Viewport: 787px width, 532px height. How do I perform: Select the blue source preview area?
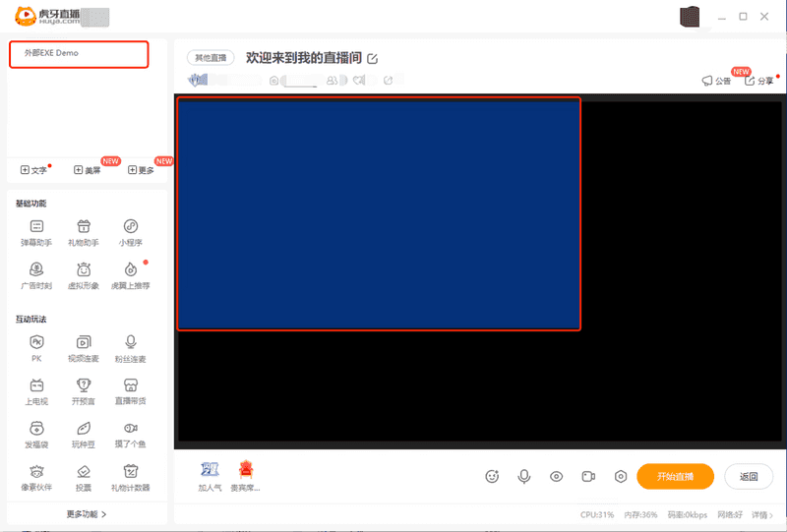pyautogui.click(x=379, y=213)
